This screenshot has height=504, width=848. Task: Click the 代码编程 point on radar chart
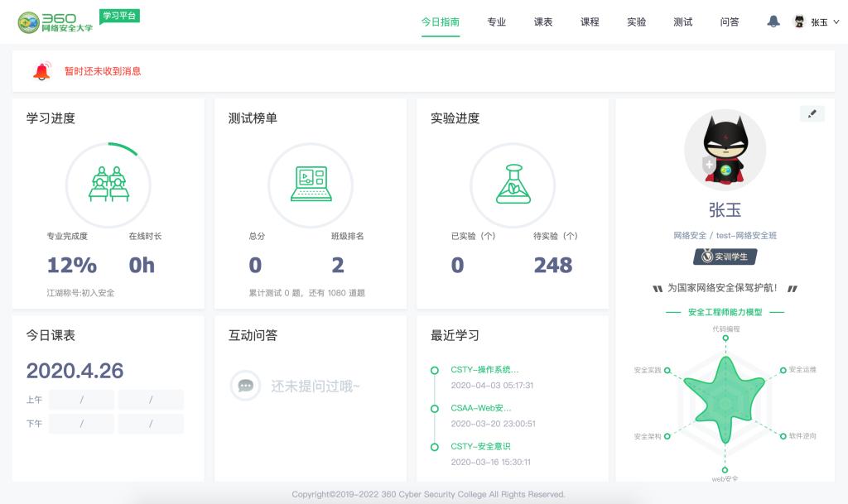(x=725, y=338)
